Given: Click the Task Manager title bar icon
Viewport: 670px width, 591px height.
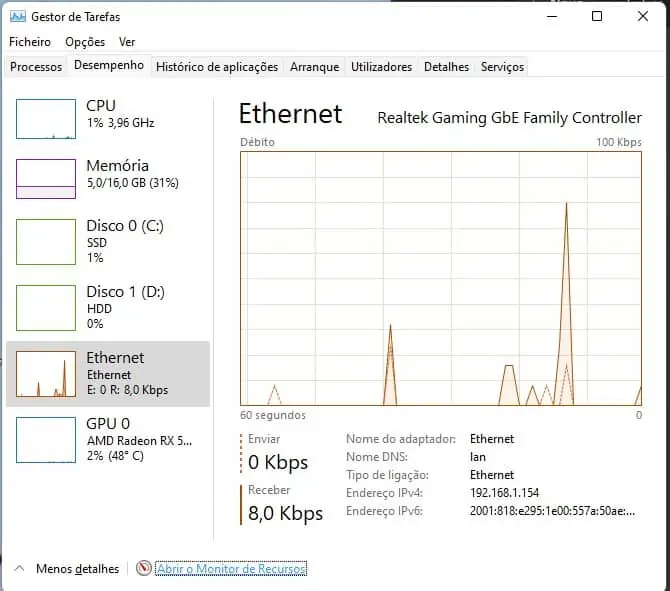Looking at the screenshot, I should click(x=17, y=17).
